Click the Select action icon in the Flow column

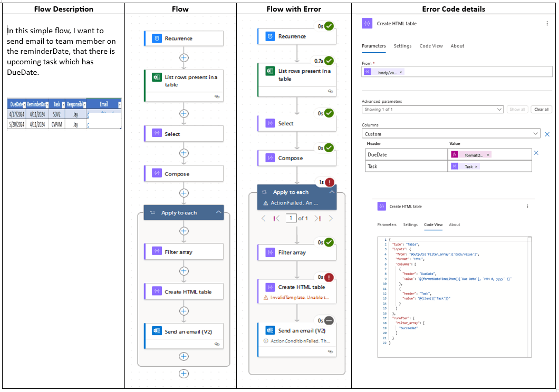157,133
